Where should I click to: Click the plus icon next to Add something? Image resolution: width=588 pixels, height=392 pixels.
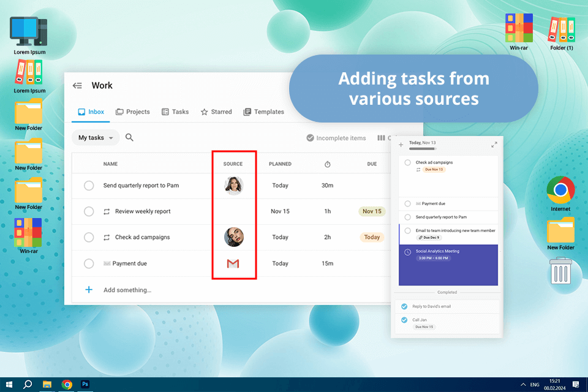pyautogui.click(x=89, y=290)
